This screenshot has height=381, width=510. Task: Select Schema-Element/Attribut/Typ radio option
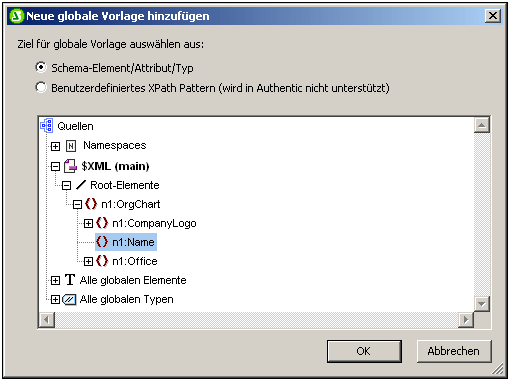[41, 67]
